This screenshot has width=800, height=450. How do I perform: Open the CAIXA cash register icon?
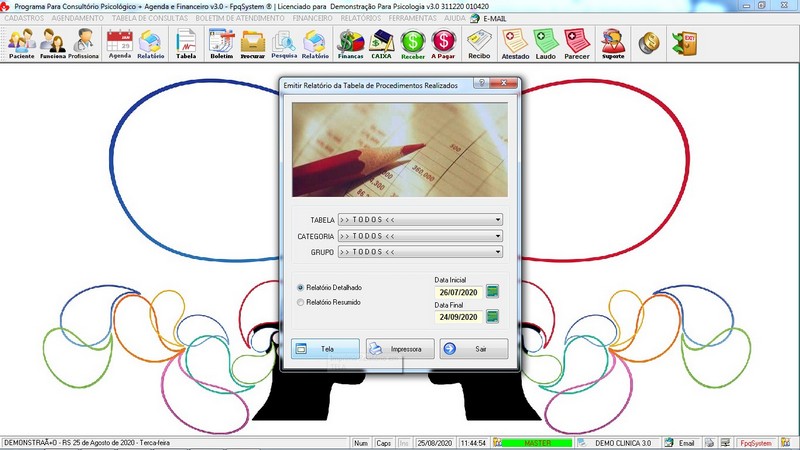[381, 43]
